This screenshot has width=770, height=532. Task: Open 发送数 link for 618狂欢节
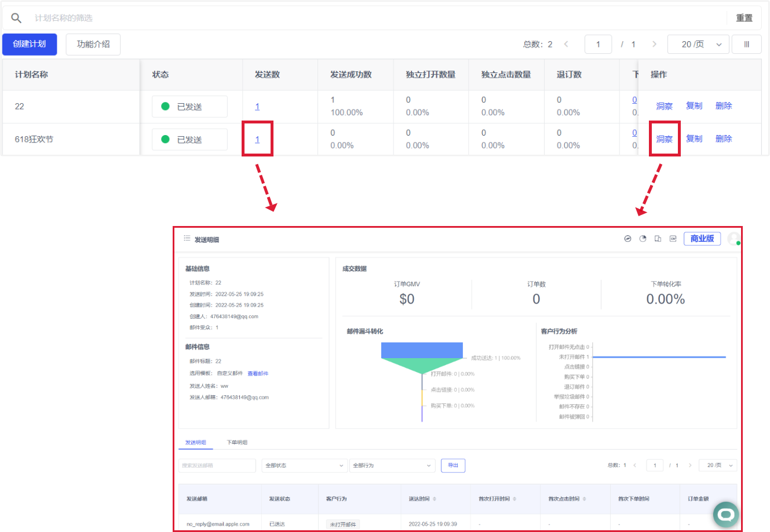[257, 140]
